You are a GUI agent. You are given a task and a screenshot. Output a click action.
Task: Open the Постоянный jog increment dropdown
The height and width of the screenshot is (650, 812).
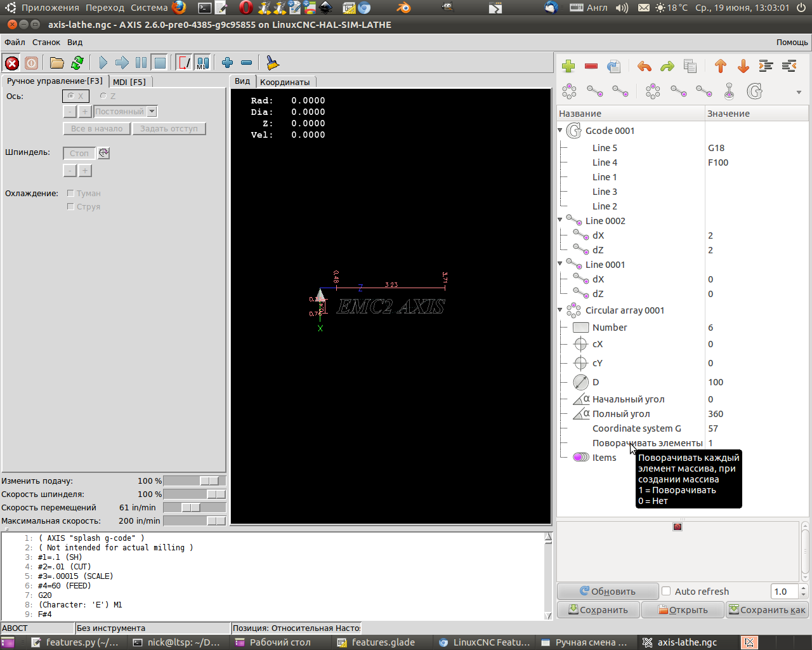[152, 111]
